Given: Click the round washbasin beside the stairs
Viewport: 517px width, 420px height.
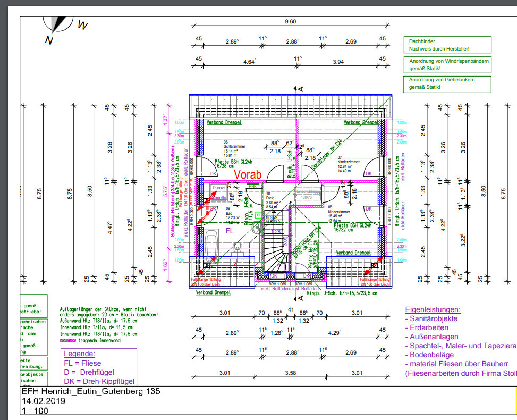Looking at the screenshot, I should coord(256,229).
